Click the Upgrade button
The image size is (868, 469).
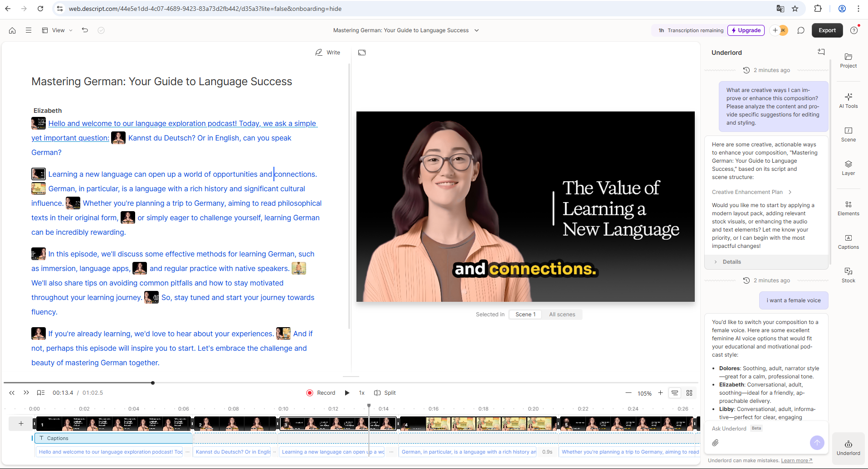(746, 30)
